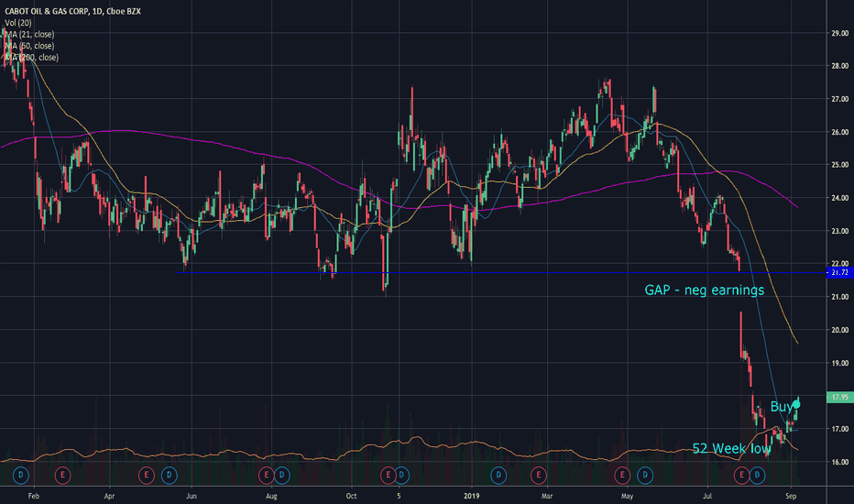The height and width of the screenshot is (504, 854).
Task: Click the 24.00 price axis label
Action: click(x=839, y=198)
